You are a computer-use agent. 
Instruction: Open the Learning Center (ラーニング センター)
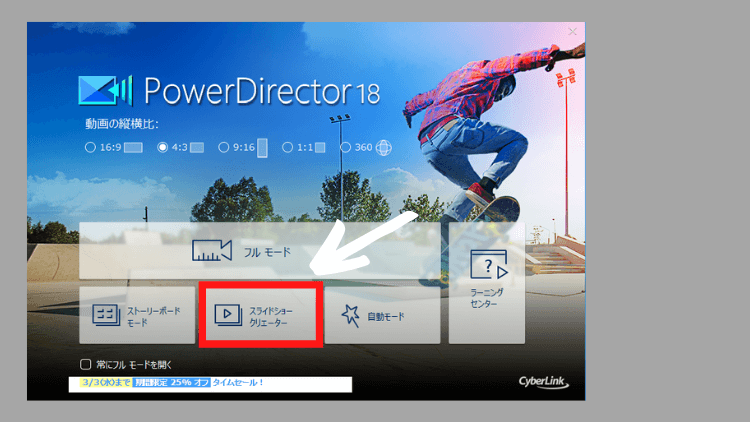[x=488, y=281]
